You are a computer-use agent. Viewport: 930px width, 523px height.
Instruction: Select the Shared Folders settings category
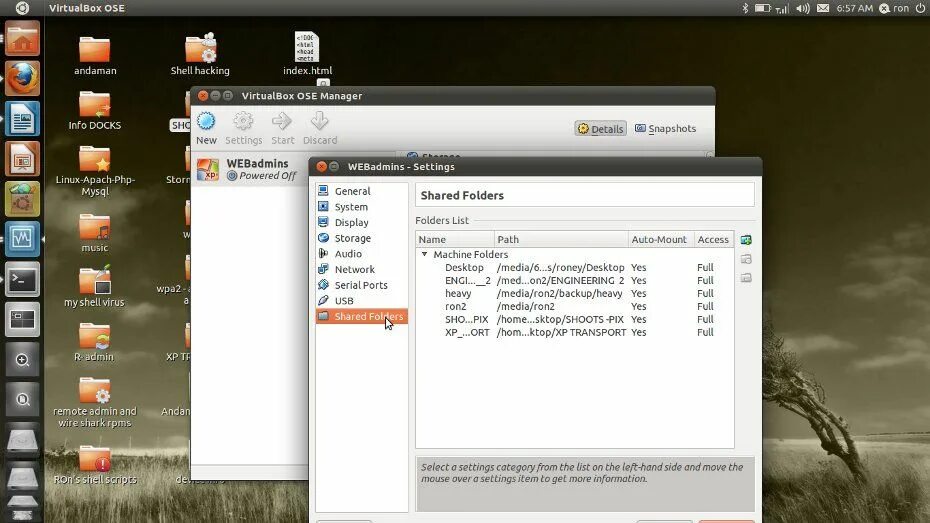click(361, 316)
